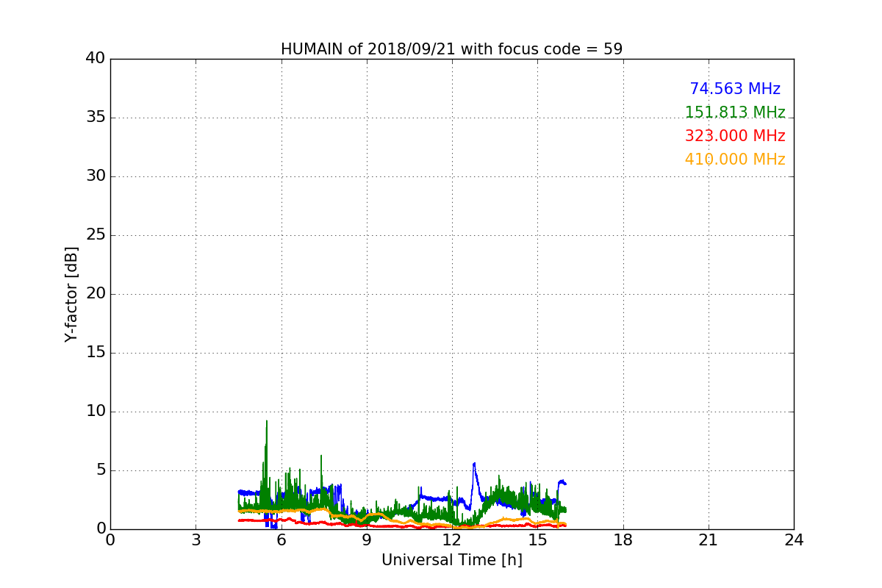Image resolution: width=882 pixels, height=588 pixels.
Task: Click the 25 tick on the Y axis
Action: (x=96, y=235)
